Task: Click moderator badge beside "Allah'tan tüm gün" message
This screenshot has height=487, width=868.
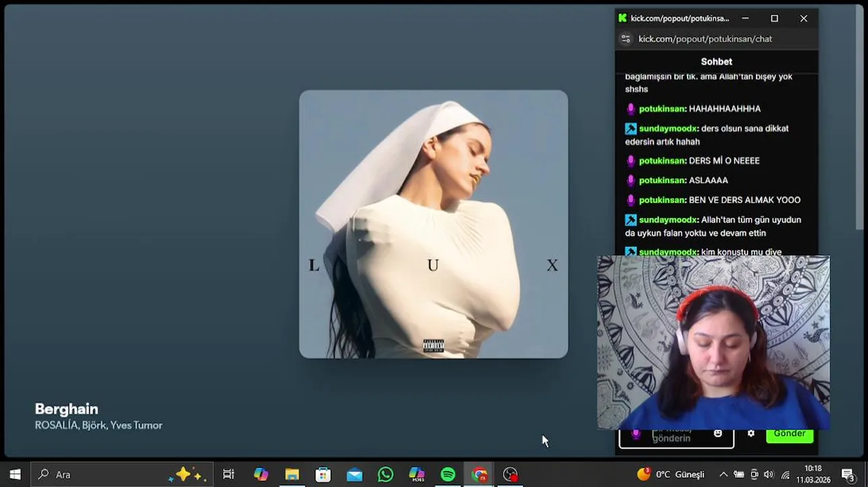Action: [631, 220]
